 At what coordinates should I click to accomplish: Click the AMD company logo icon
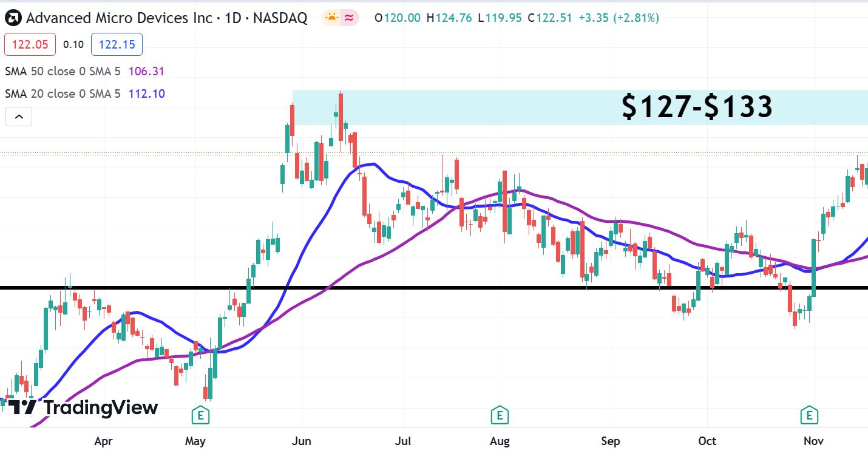pyautogui.click(x=13, y=18)
